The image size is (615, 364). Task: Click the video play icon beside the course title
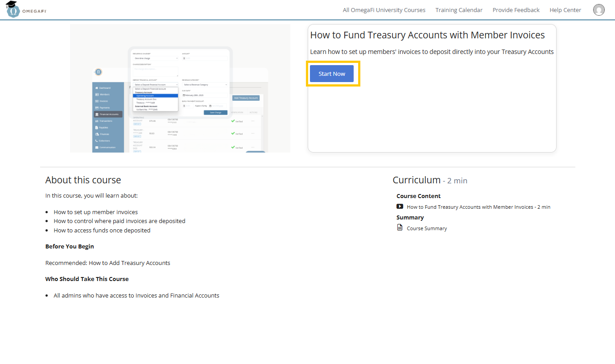[400, 206]
